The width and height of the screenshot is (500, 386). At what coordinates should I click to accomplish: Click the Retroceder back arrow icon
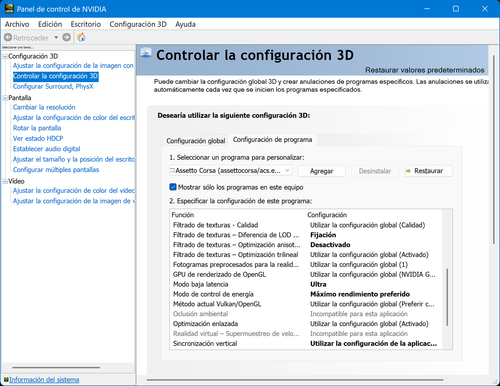coord(8,37)
